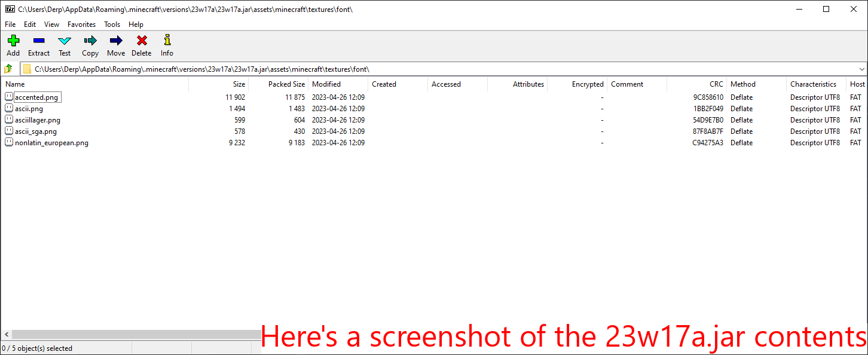Click the ascii_sga.png file icon
The height and width of the screenshot is (355, 868).
click(x=9, y=131)
